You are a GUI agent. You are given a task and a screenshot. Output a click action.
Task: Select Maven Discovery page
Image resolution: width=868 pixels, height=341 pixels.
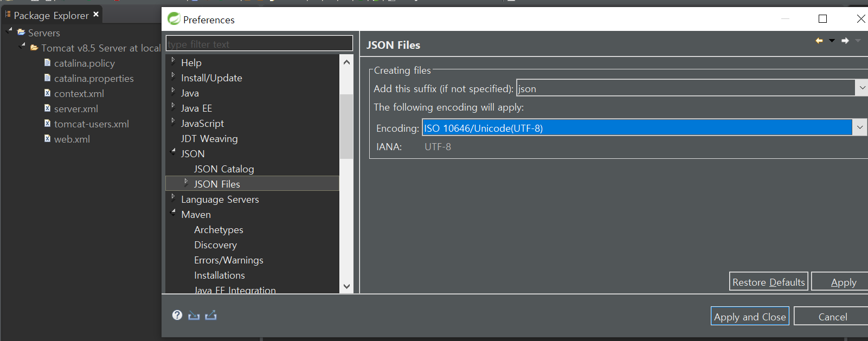pos(215,245)
